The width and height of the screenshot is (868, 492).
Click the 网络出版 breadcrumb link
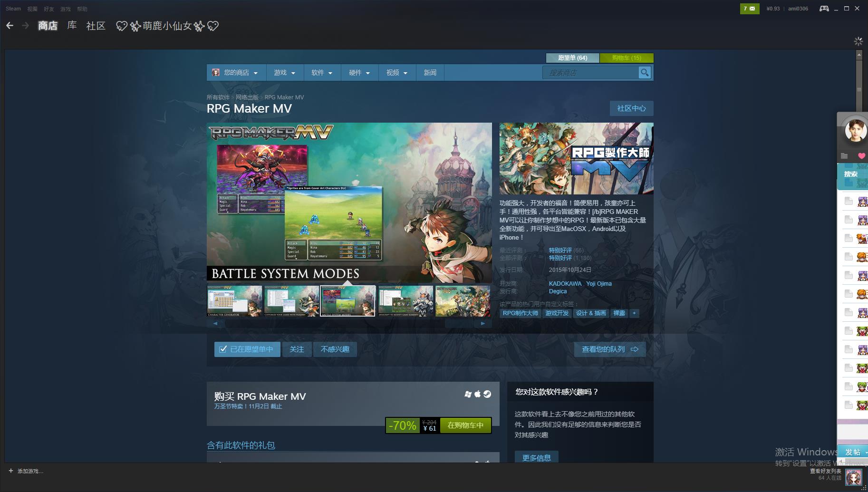[x=247, y=97]
